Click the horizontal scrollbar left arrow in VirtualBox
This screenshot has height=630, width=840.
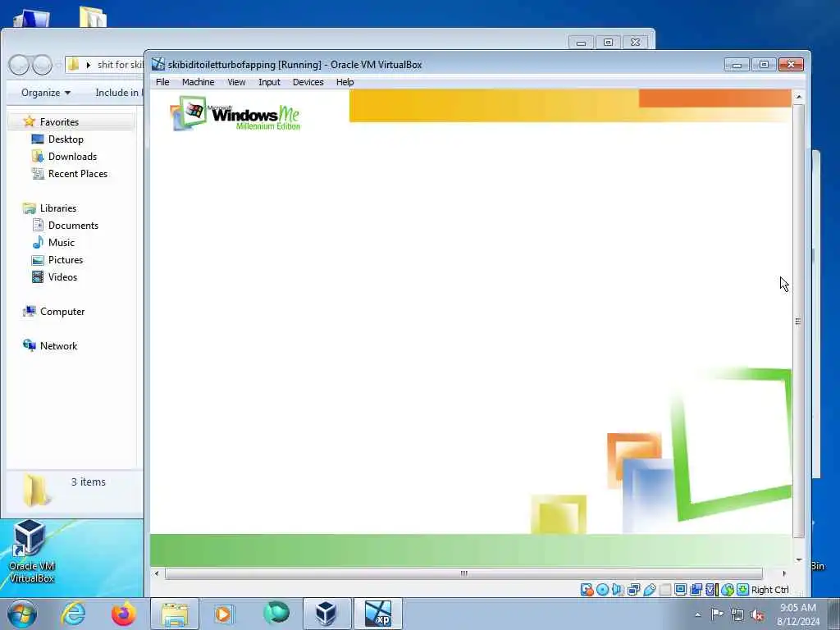pos(157,573)
